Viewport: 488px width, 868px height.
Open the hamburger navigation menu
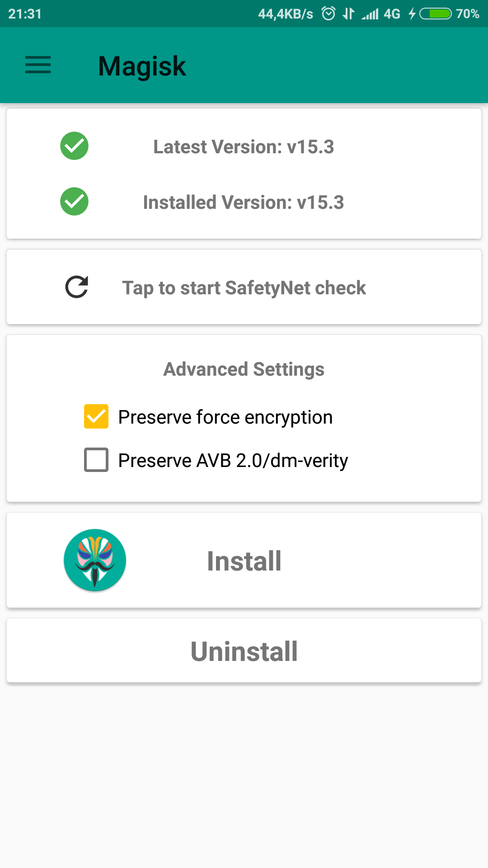tap(38, 65)
